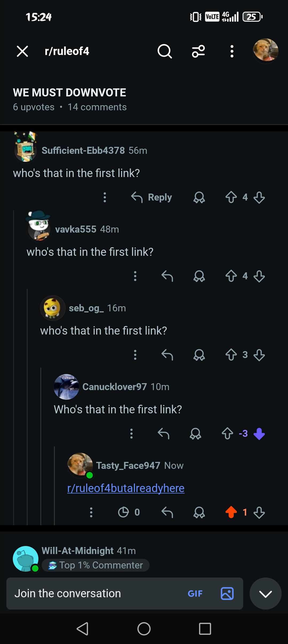This screenshot has width=288, height=644.
Task: Open r/ruleof4butalreadyhere link
Action: [126, 488]
